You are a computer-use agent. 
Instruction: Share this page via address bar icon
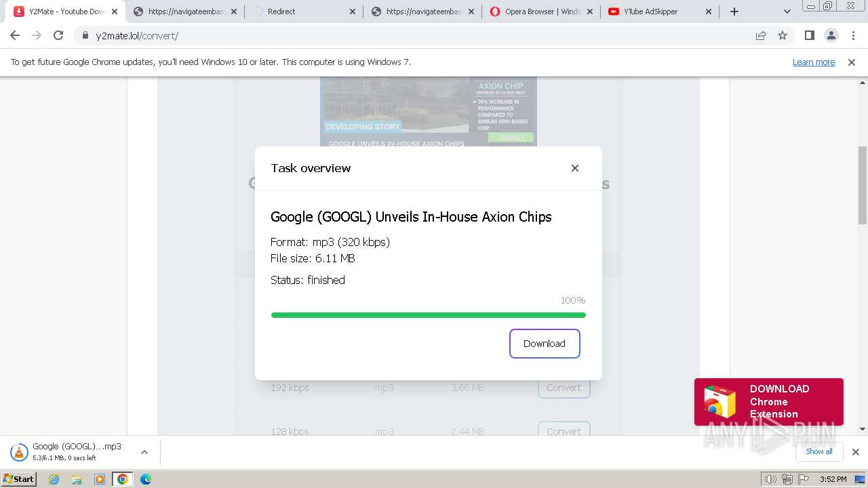761,36
